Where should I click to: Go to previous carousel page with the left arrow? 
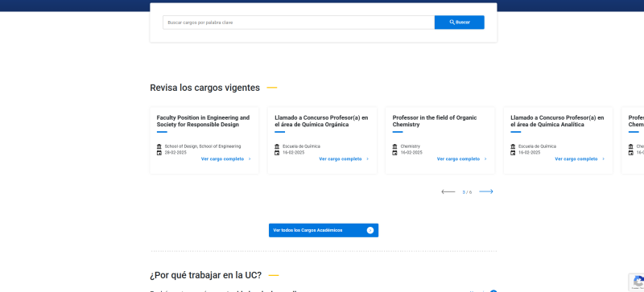448,191
